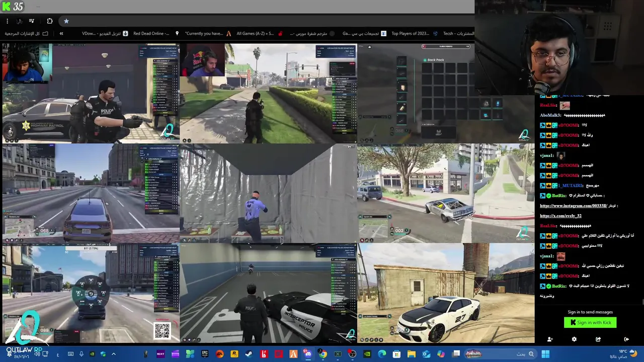This screenshot has height=362, width=644.
Task: Open the 'Tecsh' bookmark
Action: pyautogui.click(x=458, y=34)
